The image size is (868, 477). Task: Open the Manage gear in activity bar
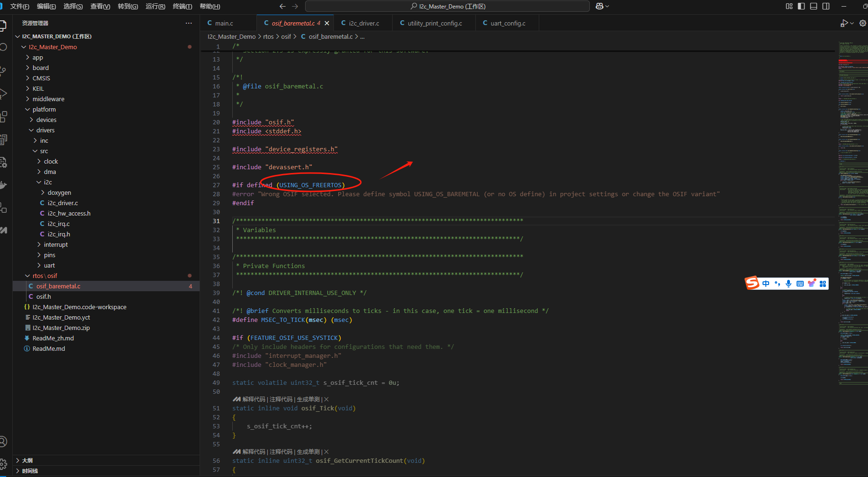click(x=3, y=464)
